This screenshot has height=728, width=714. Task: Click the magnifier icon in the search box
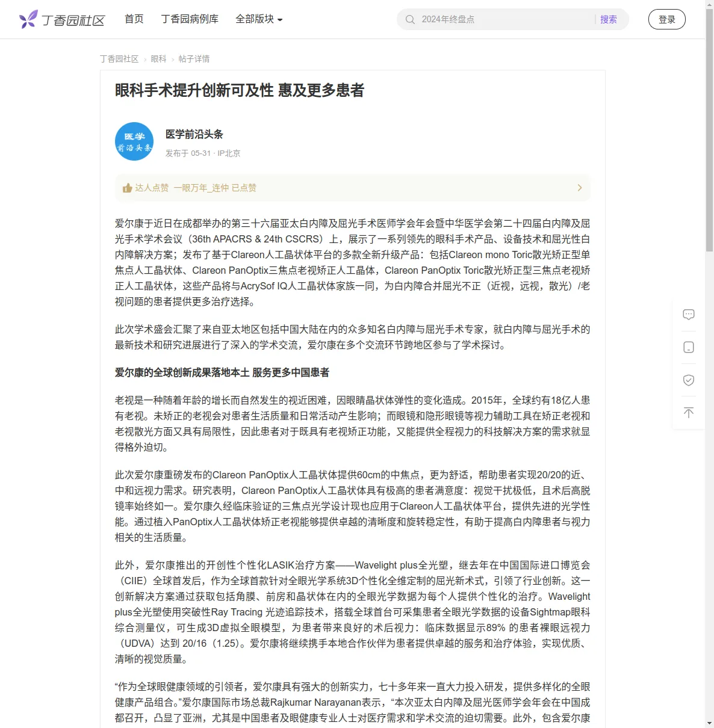pyautogui.click(x=410, y=19)
